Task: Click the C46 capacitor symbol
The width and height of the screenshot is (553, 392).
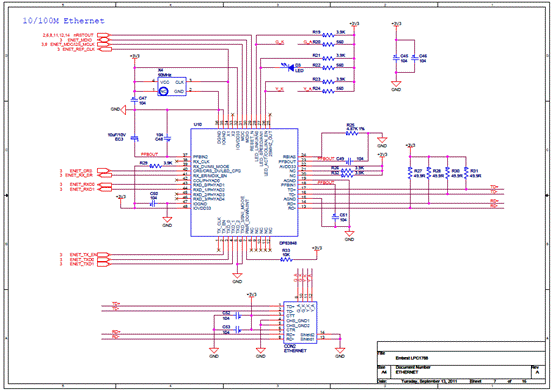Action: tap(415, 58)
